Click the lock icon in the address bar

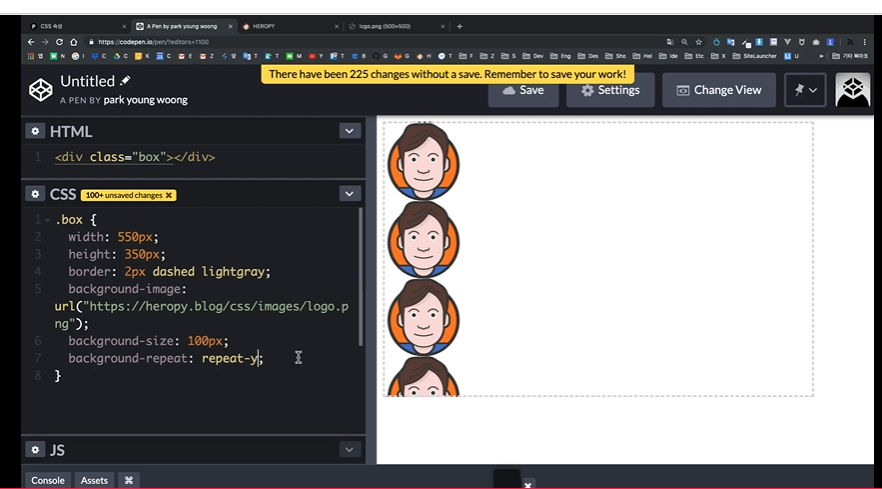(91, 42)
